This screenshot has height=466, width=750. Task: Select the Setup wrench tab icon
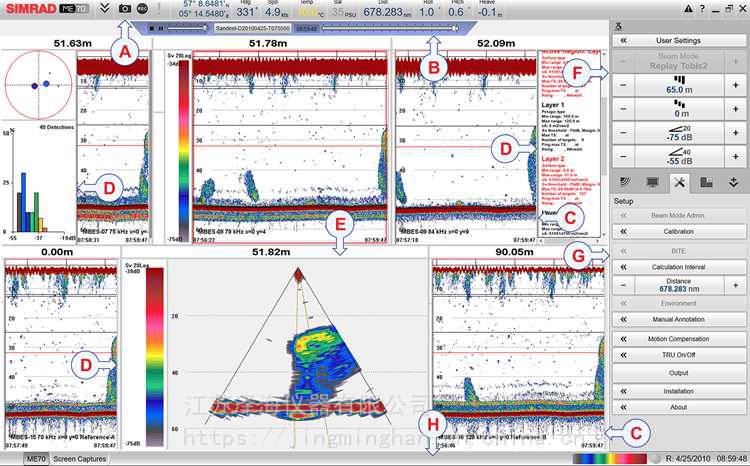(x=679, y=182)
